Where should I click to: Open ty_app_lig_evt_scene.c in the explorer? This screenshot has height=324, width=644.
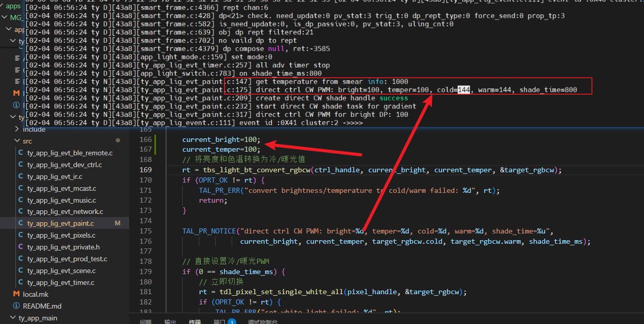[61, 271]
